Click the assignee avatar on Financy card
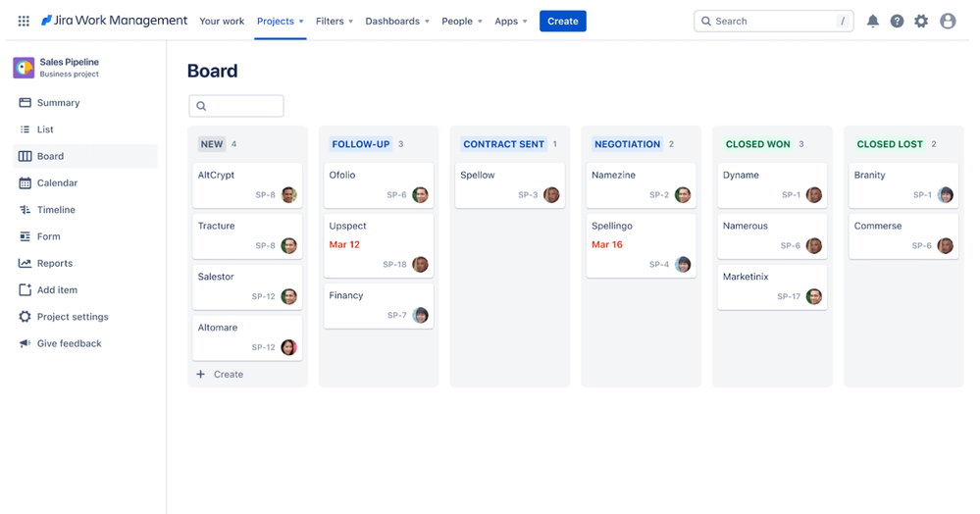980x514 pixels. (x=420, y=315)
